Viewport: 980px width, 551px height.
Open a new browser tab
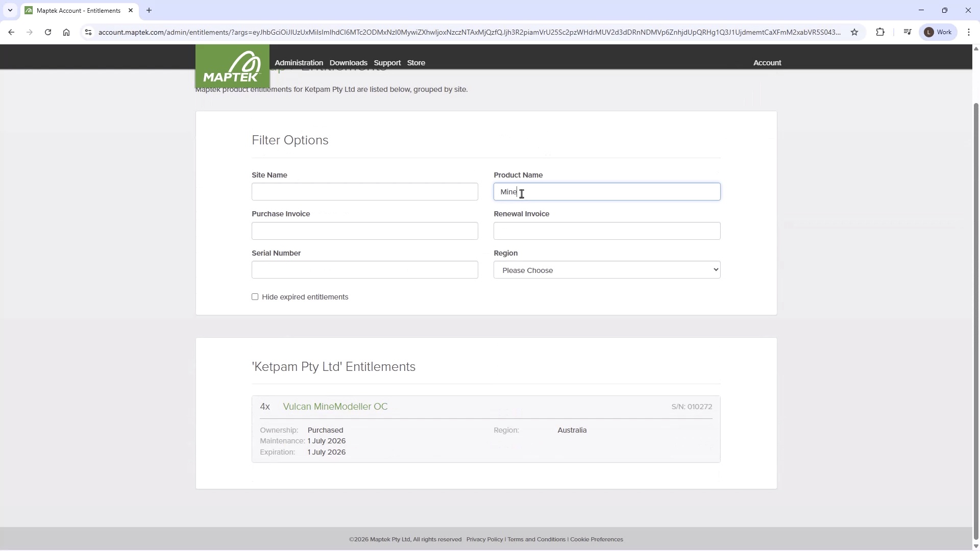149,10
